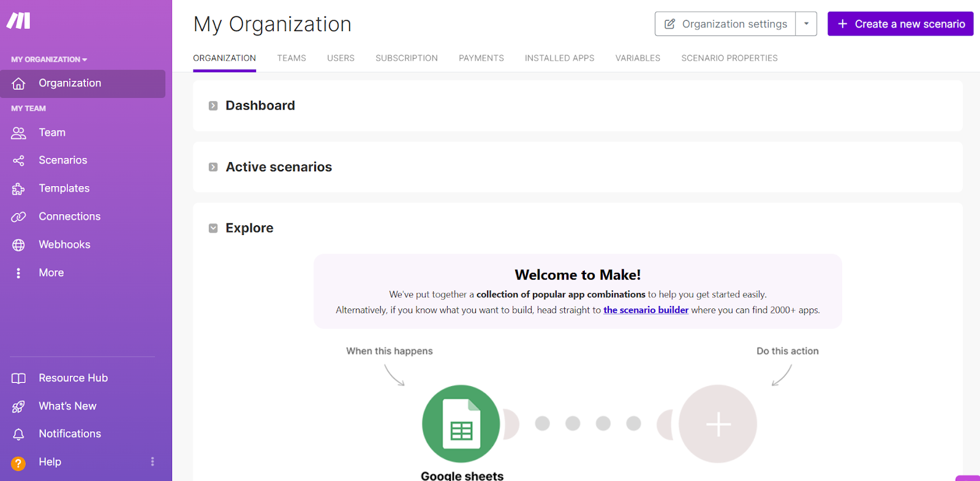Select the Organization tab
The width and height of the screenshot is (980, 481).
tap(224, 58)
